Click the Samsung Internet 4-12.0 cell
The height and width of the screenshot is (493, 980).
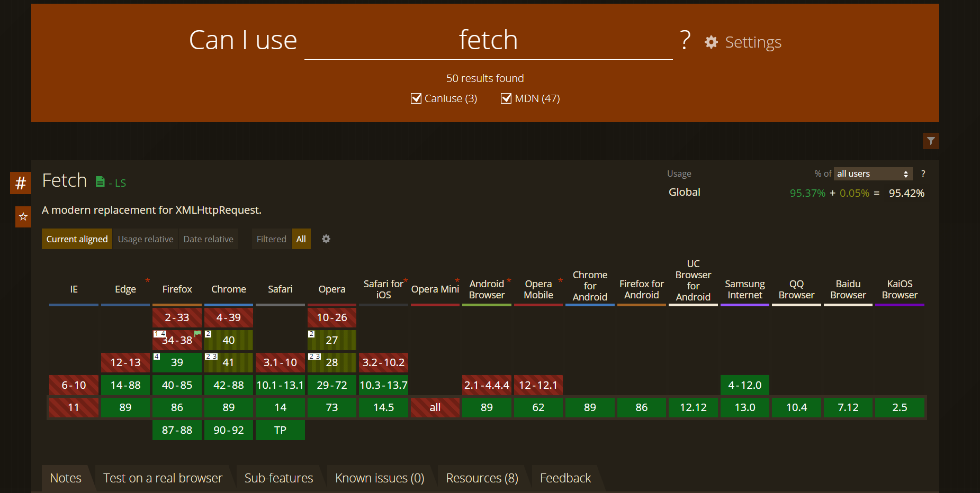click(x=745, y=385)
